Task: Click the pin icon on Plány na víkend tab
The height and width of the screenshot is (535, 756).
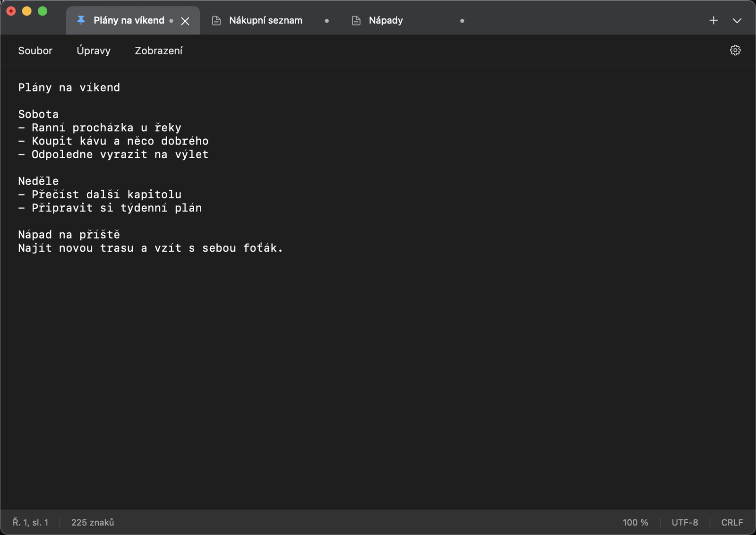Action: point(81,20)
